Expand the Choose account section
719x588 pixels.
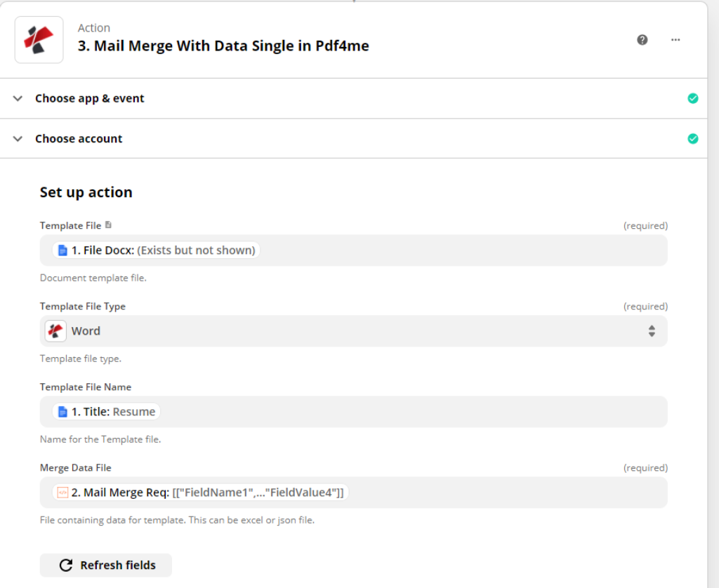click(x=18, y=139)
